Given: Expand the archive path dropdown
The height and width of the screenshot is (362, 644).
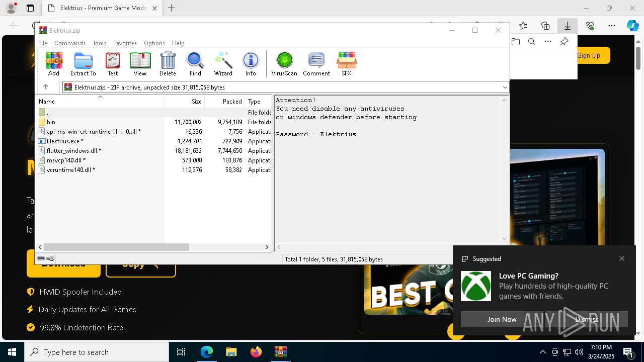Looking at the screenshot, I should click(x=505, y=87).
